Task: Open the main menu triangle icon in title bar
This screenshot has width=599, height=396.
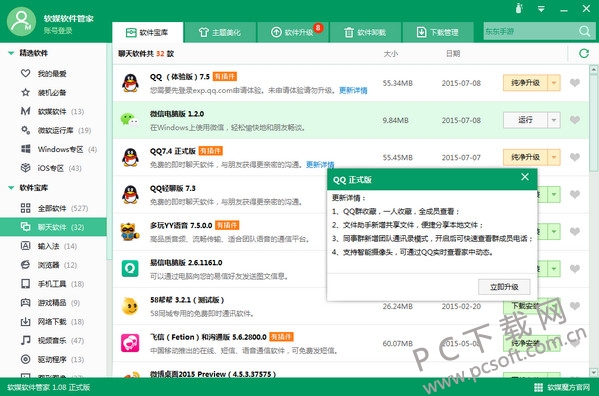Action: [x=541, y=9]
